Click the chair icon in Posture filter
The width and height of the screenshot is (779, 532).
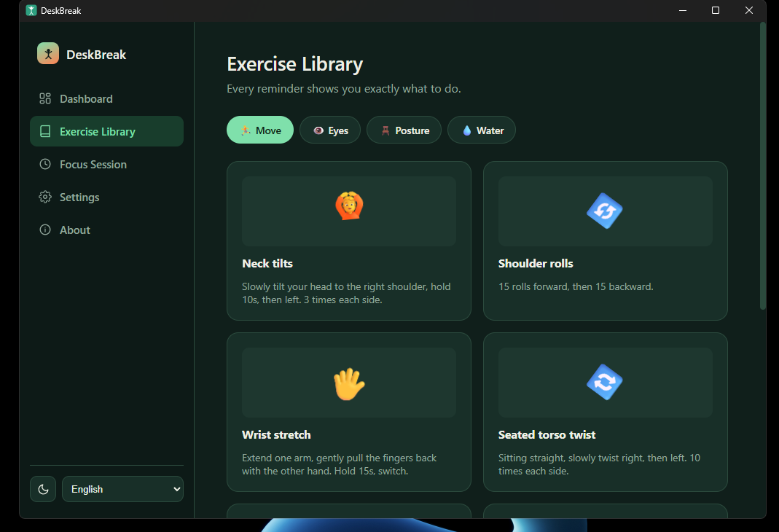(385, 130)
